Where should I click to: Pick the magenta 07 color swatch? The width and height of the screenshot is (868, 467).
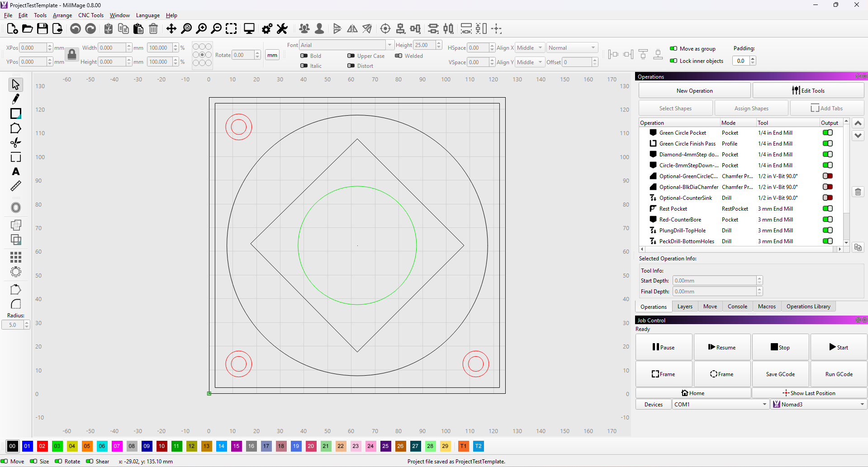tap(117, 446)
